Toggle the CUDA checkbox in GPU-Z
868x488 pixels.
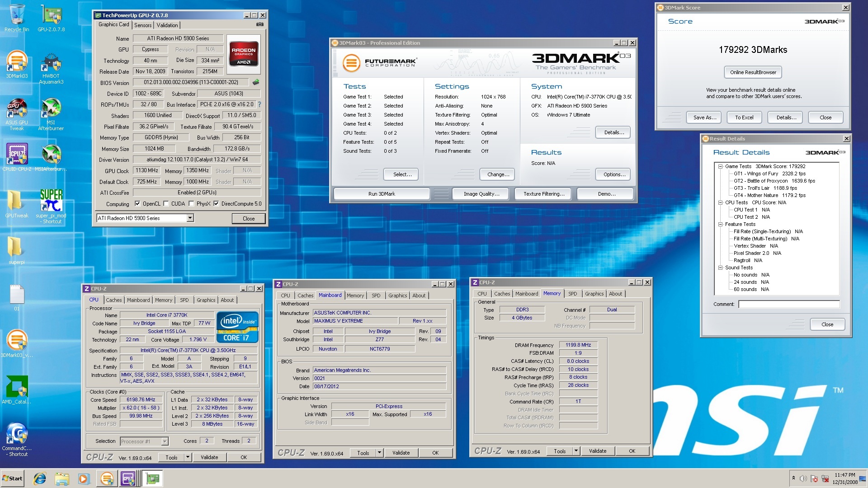pyautogui.click(x=166, y=204)
